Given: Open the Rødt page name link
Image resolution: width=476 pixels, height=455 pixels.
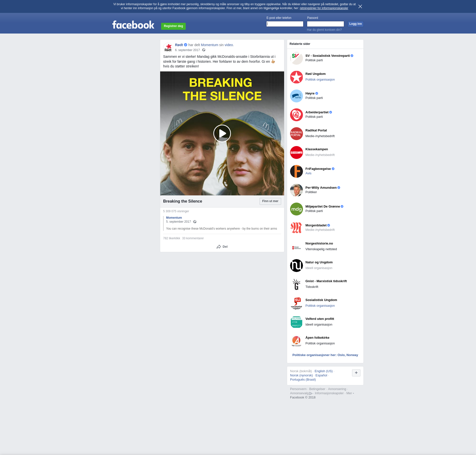Looking at the screenshot, I should [x=179, y=45].
